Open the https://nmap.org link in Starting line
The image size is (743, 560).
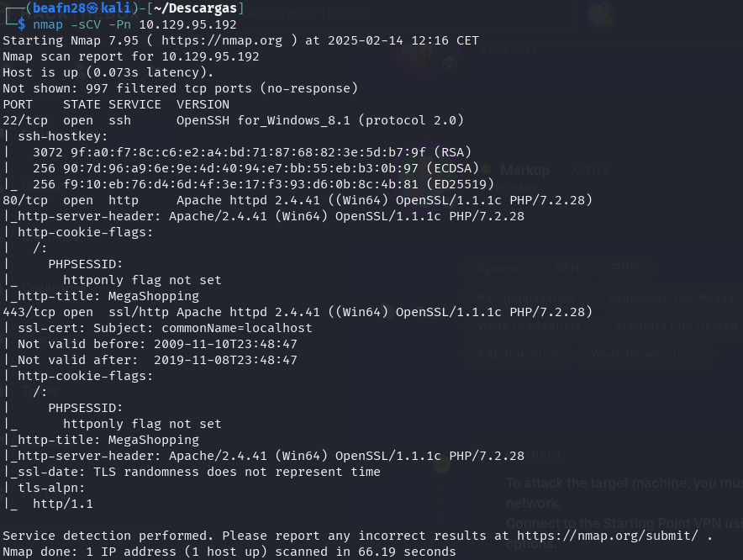tap(222, 40)
